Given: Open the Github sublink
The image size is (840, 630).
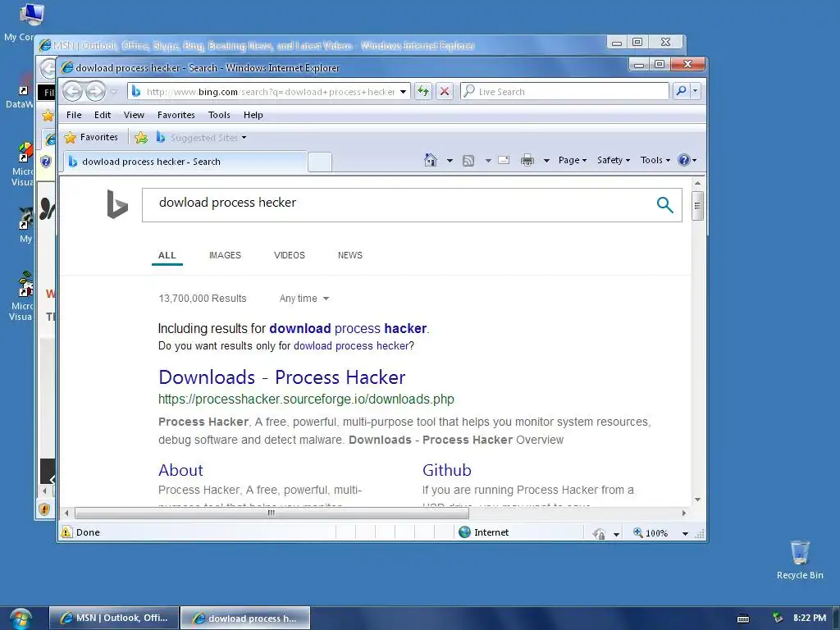Looking at the screenshot, I should [447, 470].
